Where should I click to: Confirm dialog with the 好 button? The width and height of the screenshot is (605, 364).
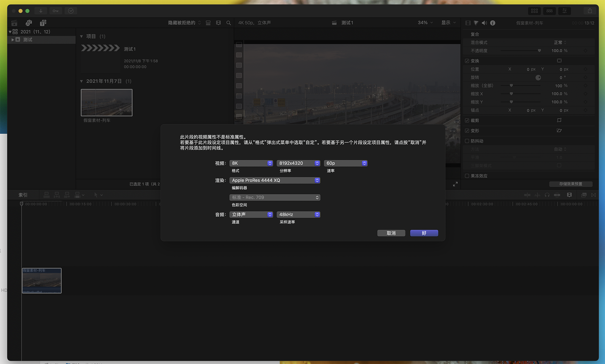click(x=424, y=233)
